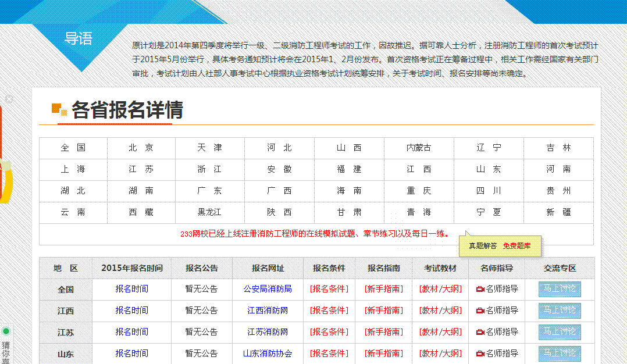Select 黑龙江 in the province grid
Viewport: 627px width, 364px height.
pos(209,213)
